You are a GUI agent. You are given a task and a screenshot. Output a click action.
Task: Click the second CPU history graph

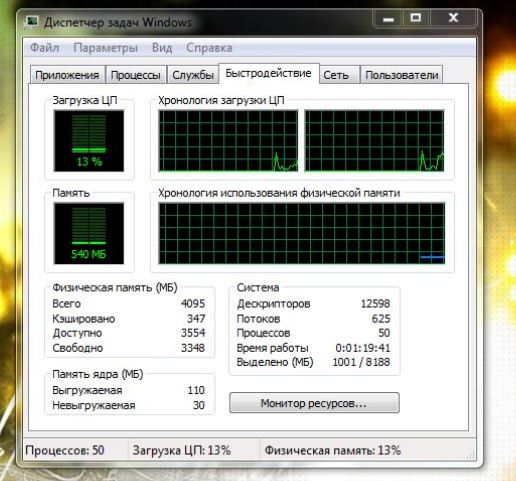(x=374, y=141)
